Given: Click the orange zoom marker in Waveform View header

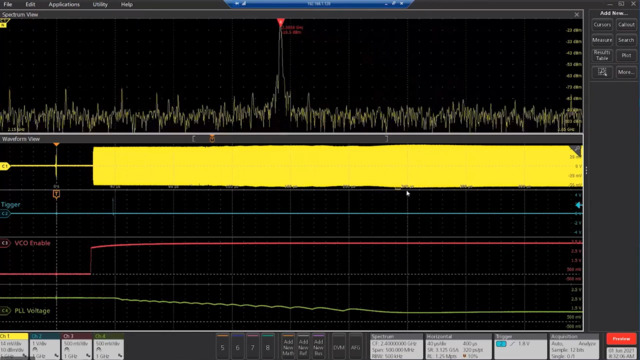Looking at the screenshot, I should coord(212,139).
